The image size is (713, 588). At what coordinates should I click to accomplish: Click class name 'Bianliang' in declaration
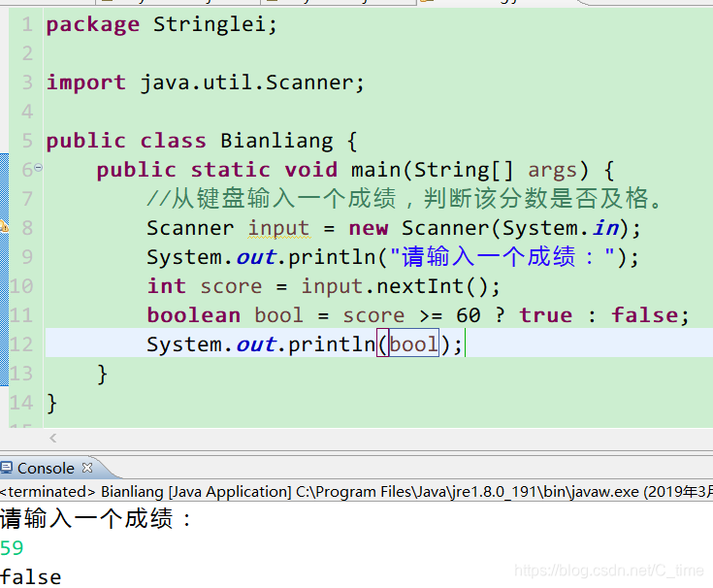tap(276, 141)
